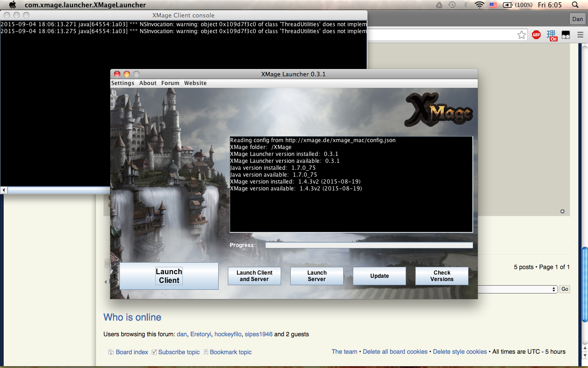Click the Who is online heading

click(132, 317)
